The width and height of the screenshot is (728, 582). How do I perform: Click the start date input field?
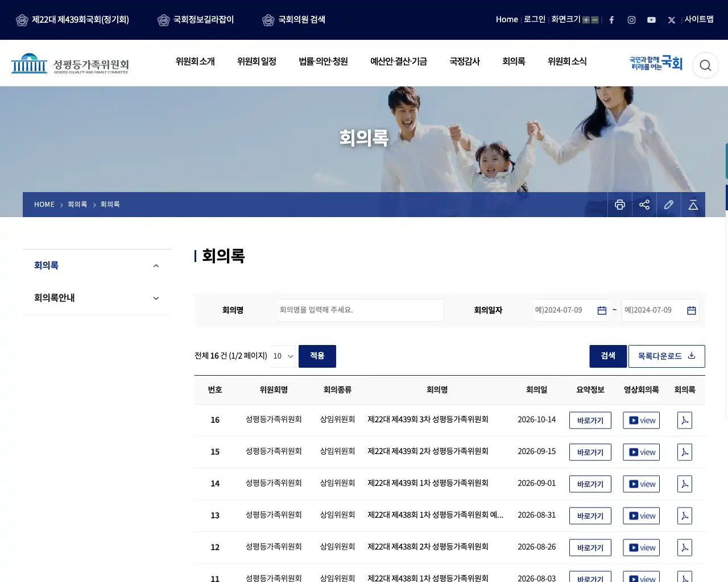(x=570, y=310)
